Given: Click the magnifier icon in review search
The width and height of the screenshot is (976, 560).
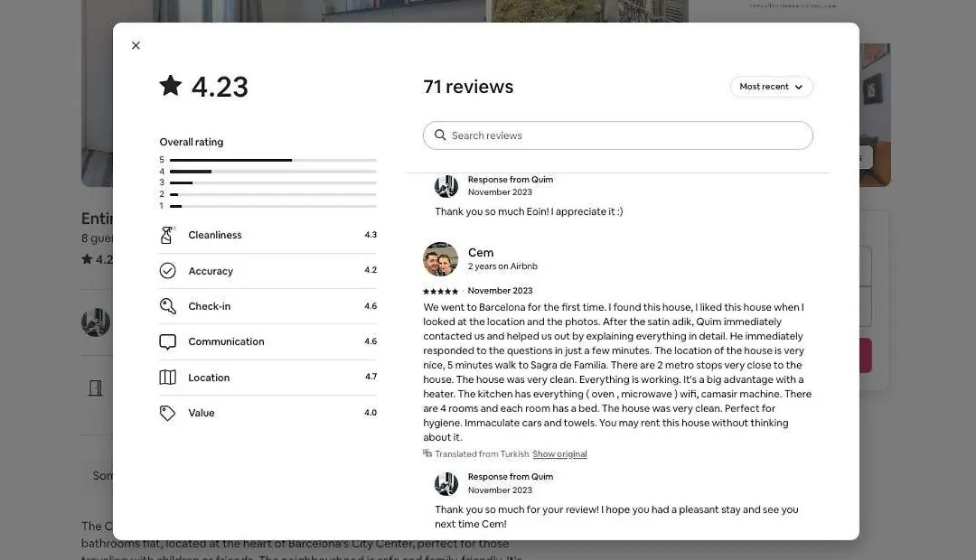Looking at the screenshot, I should click(x=440, y=135).
